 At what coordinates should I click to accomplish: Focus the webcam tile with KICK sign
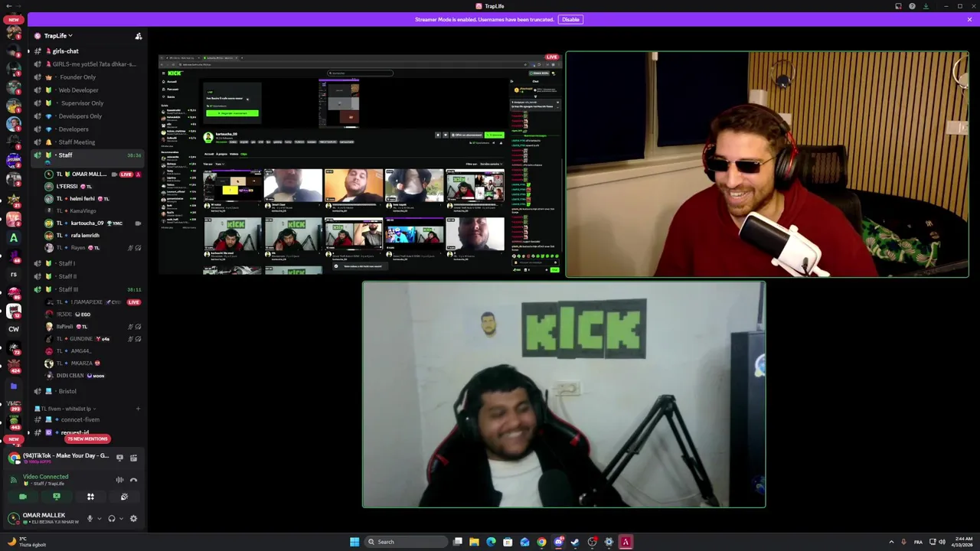coord(563,394)
